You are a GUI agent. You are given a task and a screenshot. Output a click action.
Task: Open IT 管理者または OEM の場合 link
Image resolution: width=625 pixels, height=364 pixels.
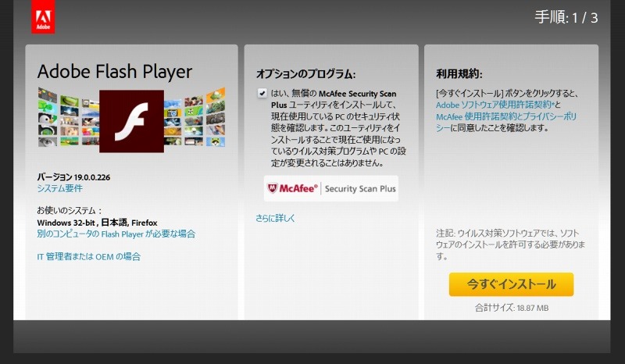tap(88, 256)
